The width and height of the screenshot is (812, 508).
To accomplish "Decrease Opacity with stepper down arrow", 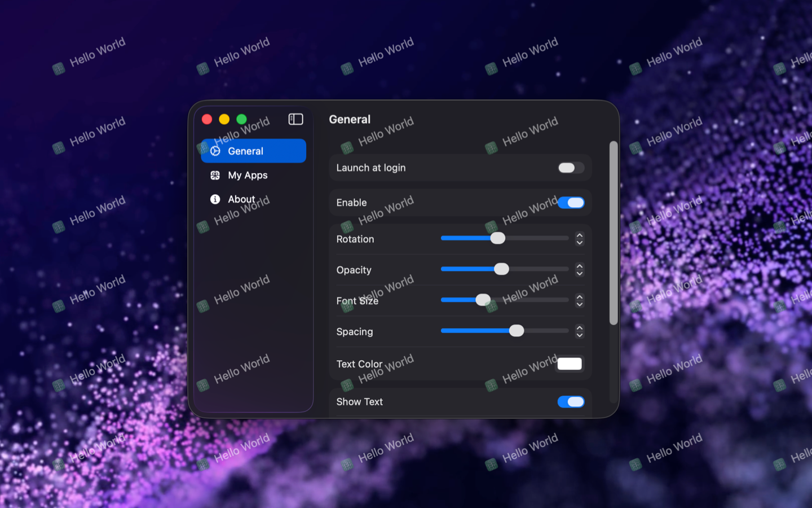I will coord(579,274).
